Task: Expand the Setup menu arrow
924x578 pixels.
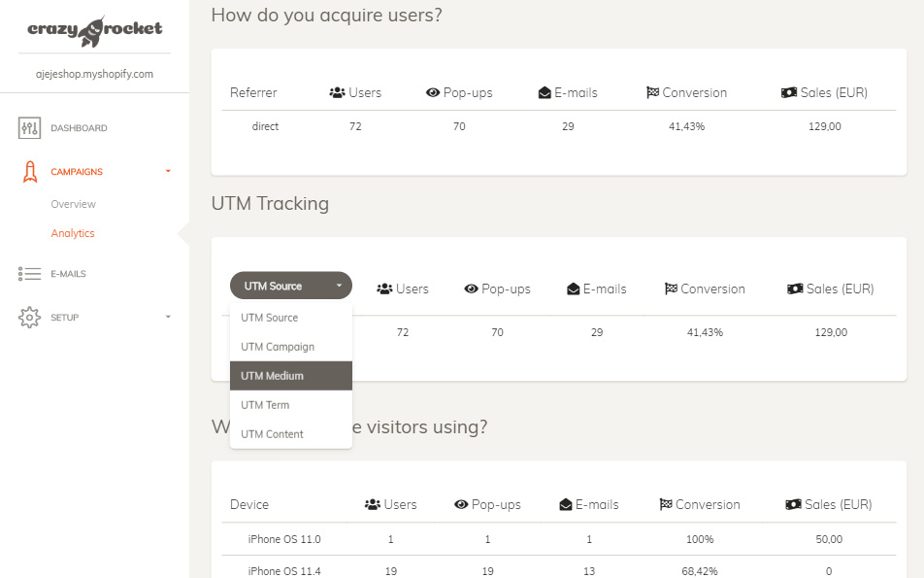Action: pos(168,317)
